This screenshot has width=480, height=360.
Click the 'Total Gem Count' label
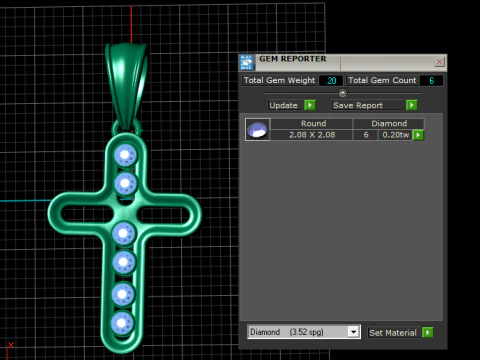point(382,80)
